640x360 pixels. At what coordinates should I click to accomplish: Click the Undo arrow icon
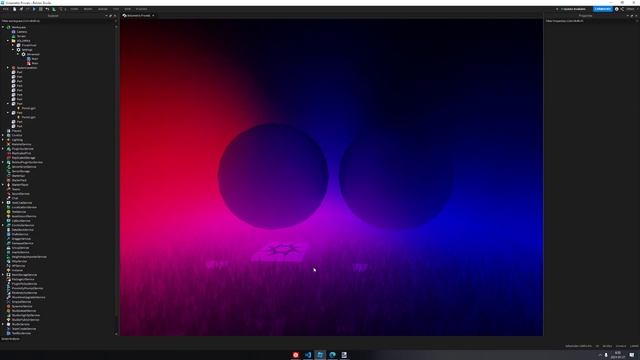tap(47, 9)
